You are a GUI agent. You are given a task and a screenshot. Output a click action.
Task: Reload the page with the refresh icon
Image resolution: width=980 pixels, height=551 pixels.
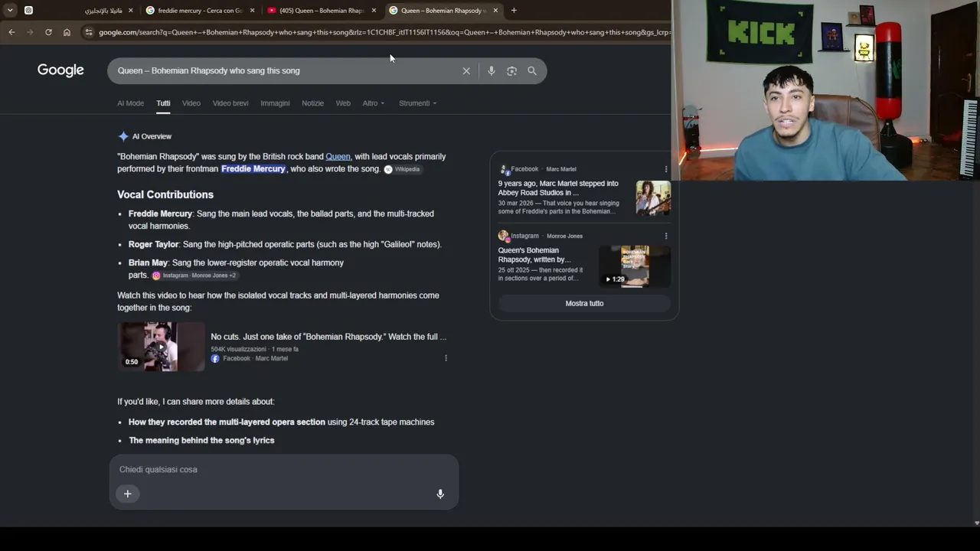[48, 32]
